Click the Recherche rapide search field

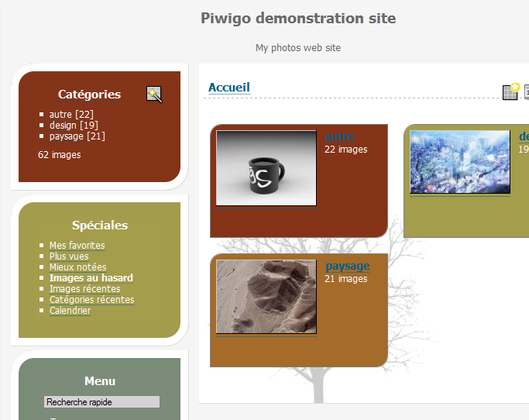(101, 402)
